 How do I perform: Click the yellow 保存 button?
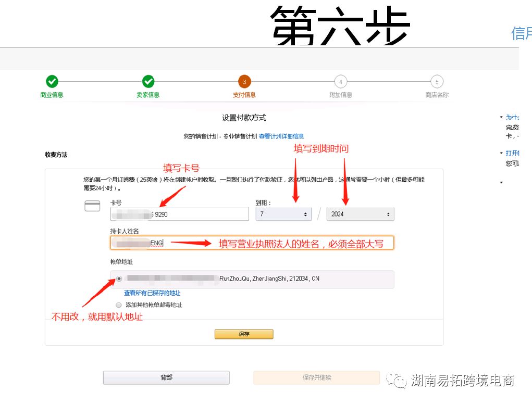coord(244,334)
